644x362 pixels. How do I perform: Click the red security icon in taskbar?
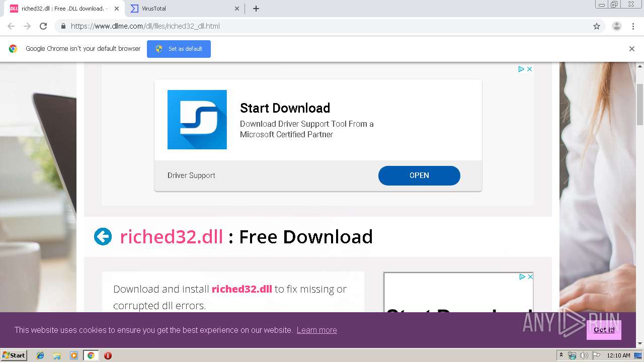coord(108,355)
